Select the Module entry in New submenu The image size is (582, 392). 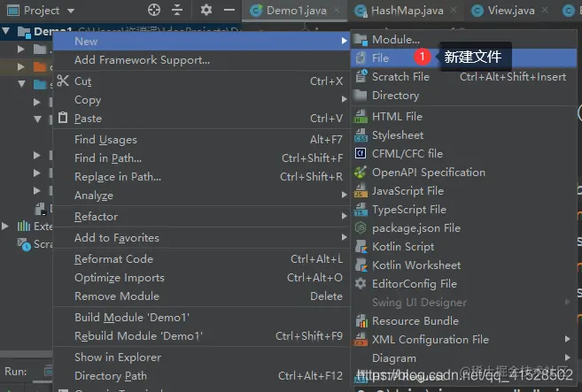(463, 39)
